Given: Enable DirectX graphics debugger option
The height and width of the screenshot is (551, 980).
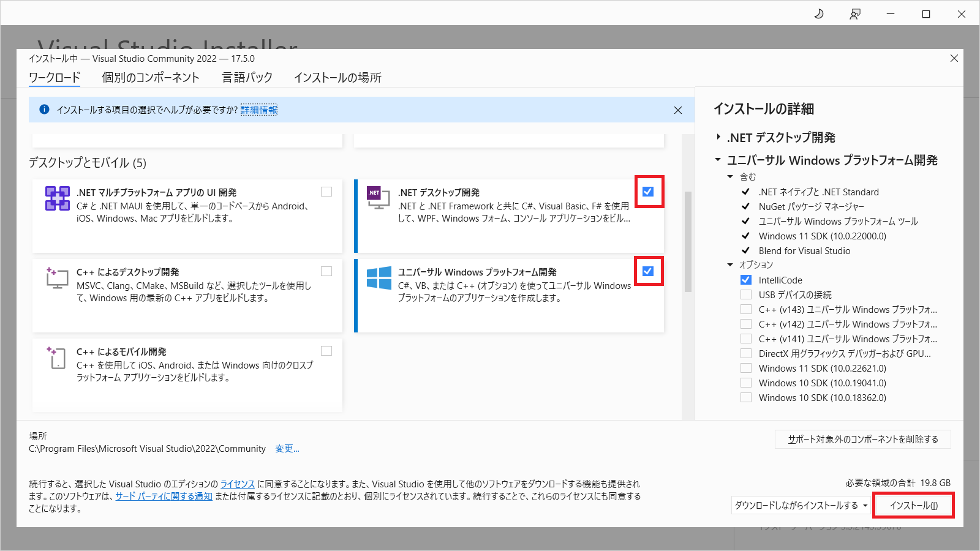Looking at the screenshot, I should point(746,353).
